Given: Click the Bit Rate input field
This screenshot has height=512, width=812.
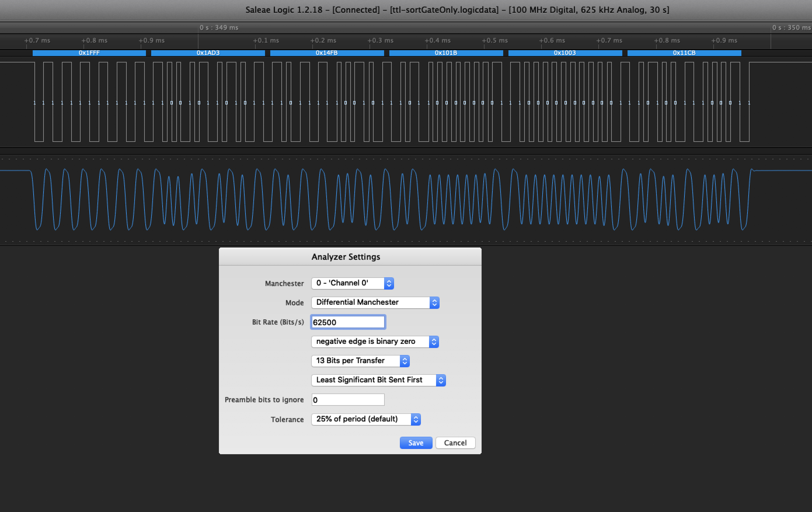Looking at the screenshot, I should pyautogui.click(x=348, y=322).
